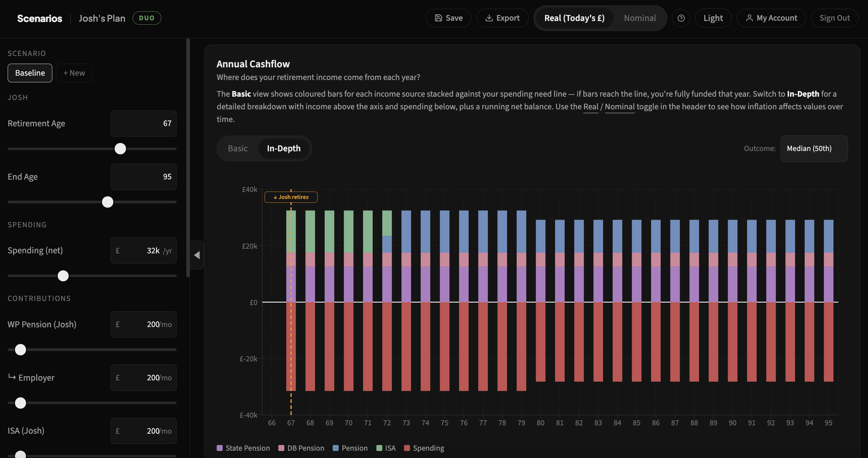Viewport: 868px width, 458px height.
Task: Collapse the left settings panel
Action: (x=197, y=255)
